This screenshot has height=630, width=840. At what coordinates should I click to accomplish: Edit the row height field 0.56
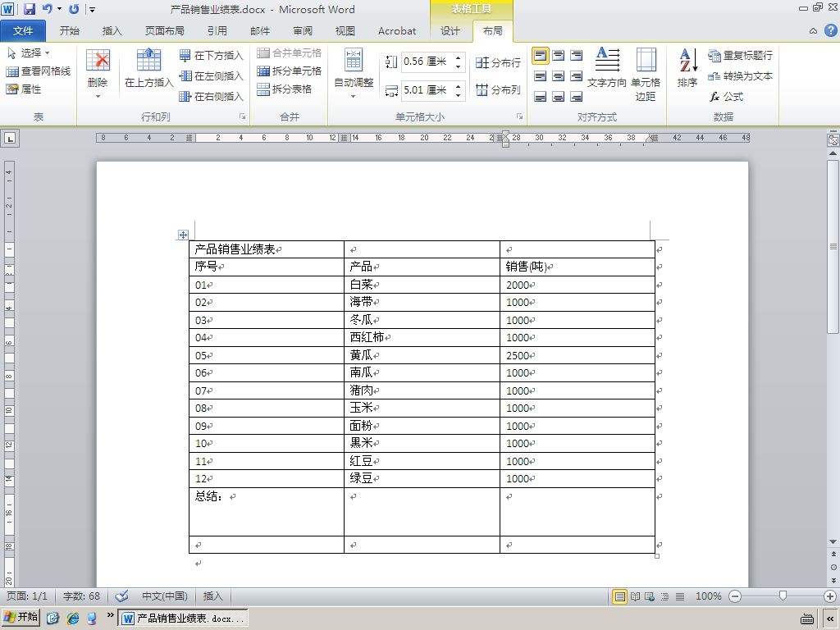pyautogui.click(x=427, y=62)
